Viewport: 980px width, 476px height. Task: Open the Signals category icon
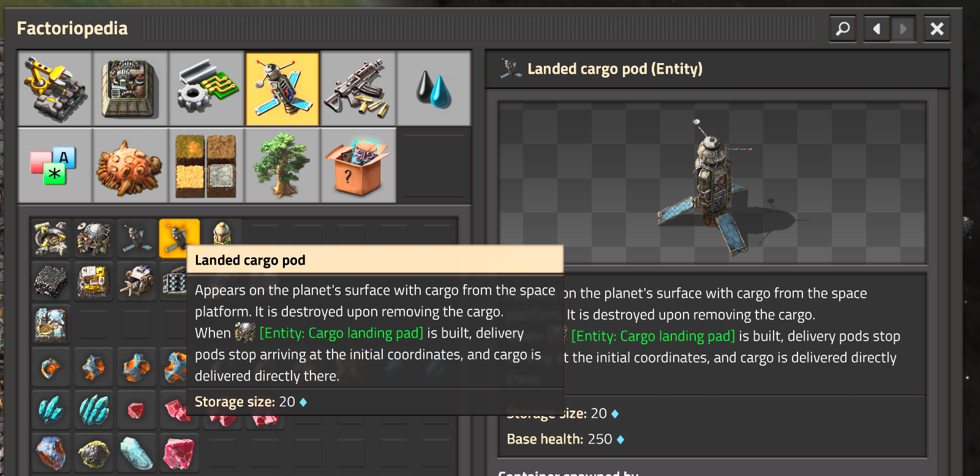pos(55,165)
